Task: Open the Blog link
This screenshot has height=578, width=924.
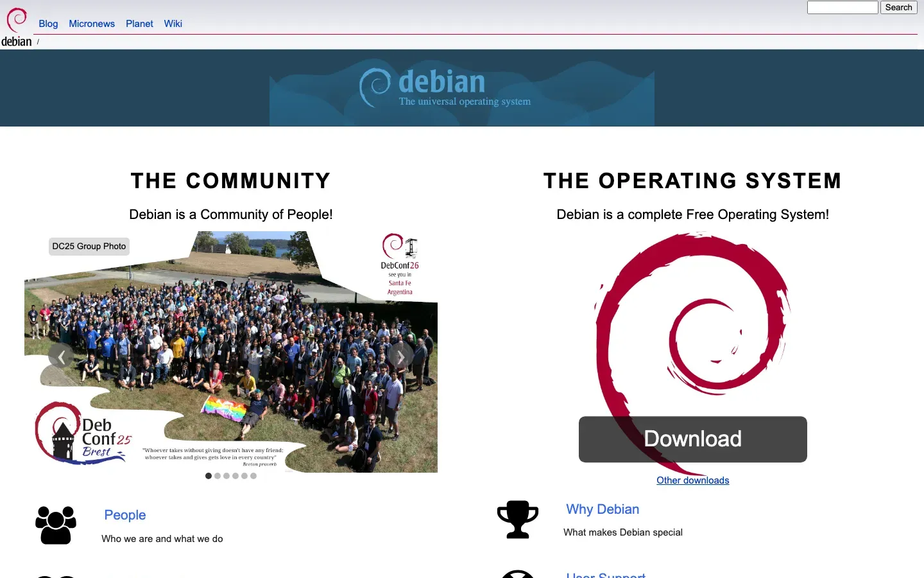Action: [48, 24]
